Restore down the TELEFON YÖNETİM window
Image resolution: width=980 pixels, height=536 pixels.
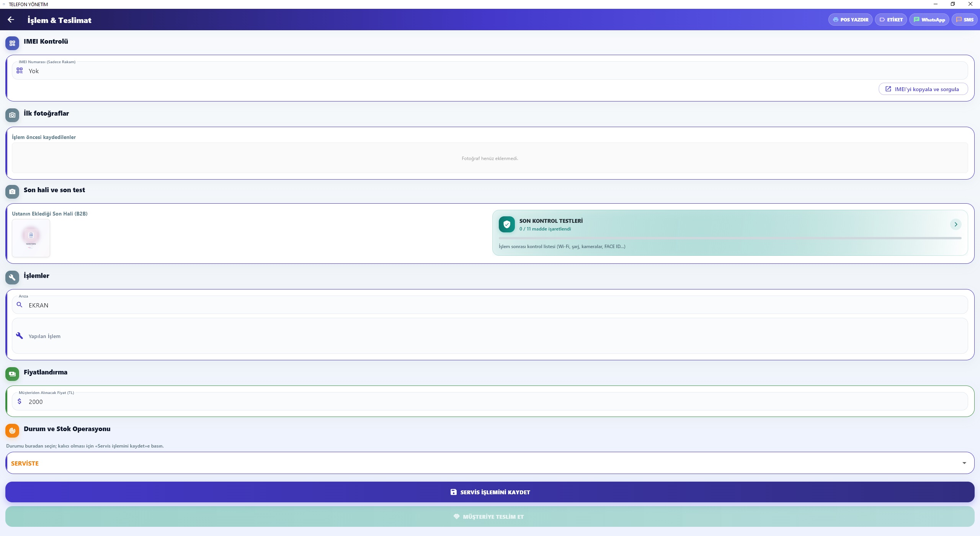coord(953,4)
